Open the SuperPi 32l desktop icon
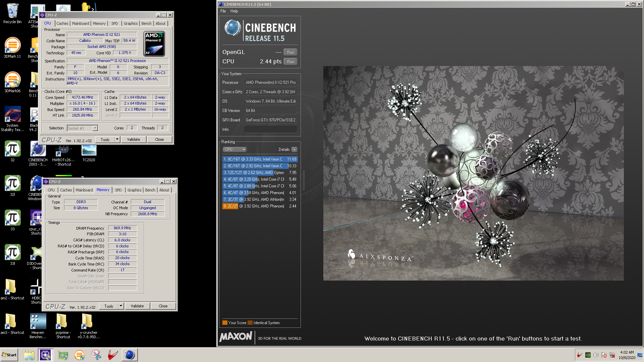Screen dimensions: 644x362 (x=12, y=186)
